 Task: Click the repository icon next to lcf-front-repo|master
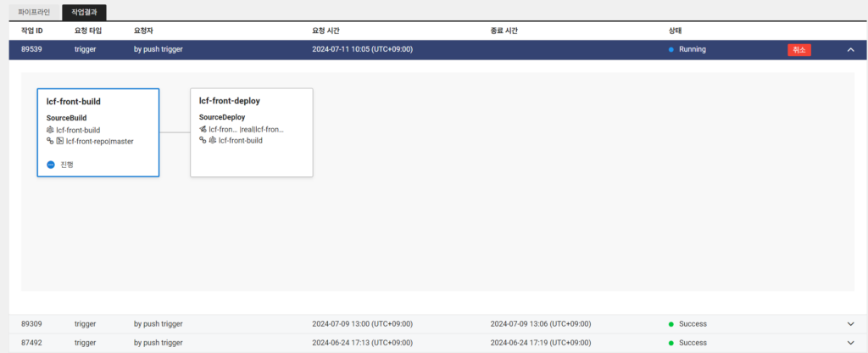click(59, 141)
